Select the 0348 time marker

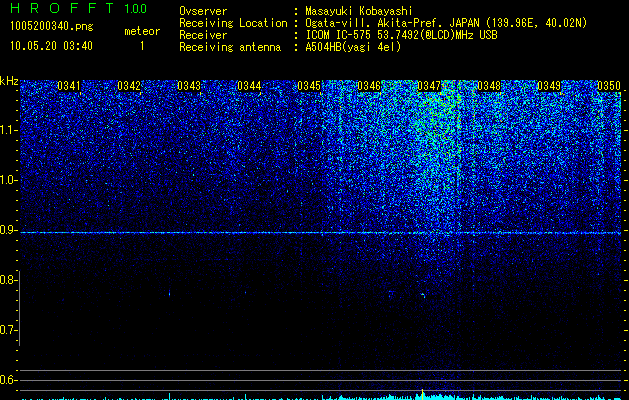pos(489,86)
